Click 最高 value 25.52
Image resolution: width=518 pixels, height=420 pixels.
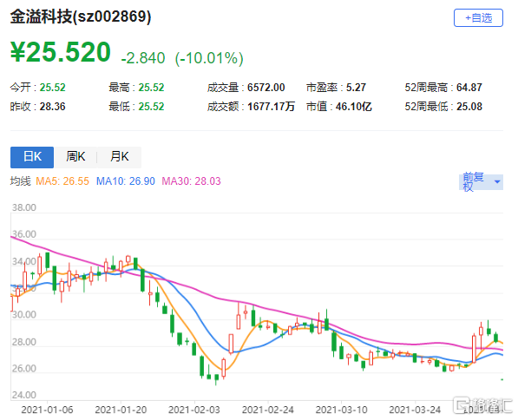click(x=151, y=88)
